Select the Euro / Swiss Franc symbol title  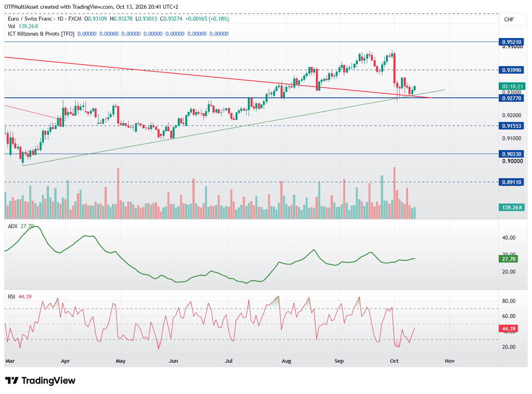tap(30, 19)
